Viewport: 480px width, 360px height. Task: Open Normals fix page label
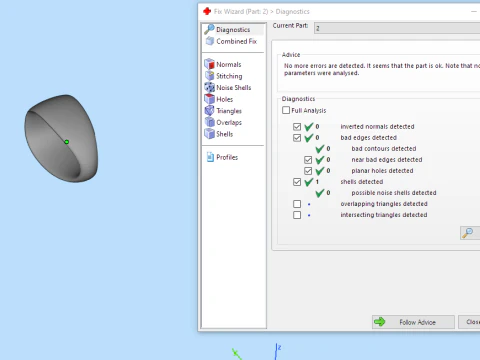tap(229, 64)
